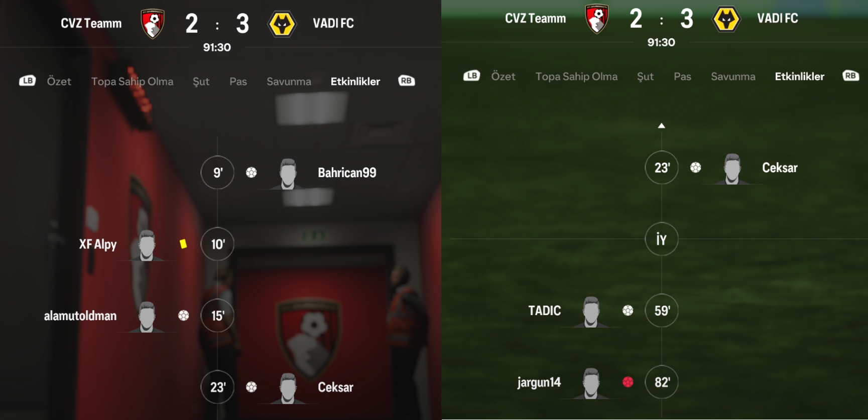Click the TADIC player name
Image resolution: width=868 pixels, height=420 pixels.
(545, 311)
